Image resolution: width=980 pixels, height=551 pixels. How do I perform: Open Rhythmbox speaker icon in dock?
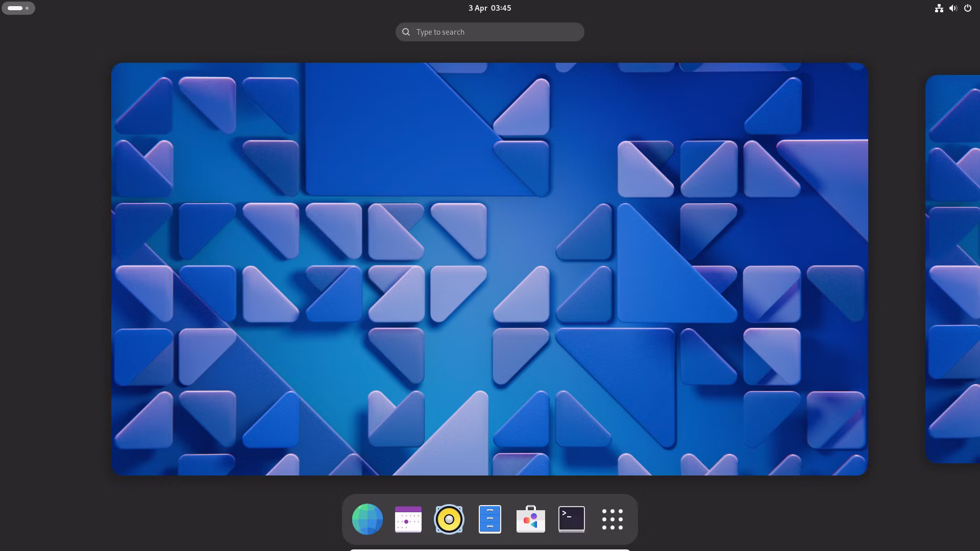(449, 519)
